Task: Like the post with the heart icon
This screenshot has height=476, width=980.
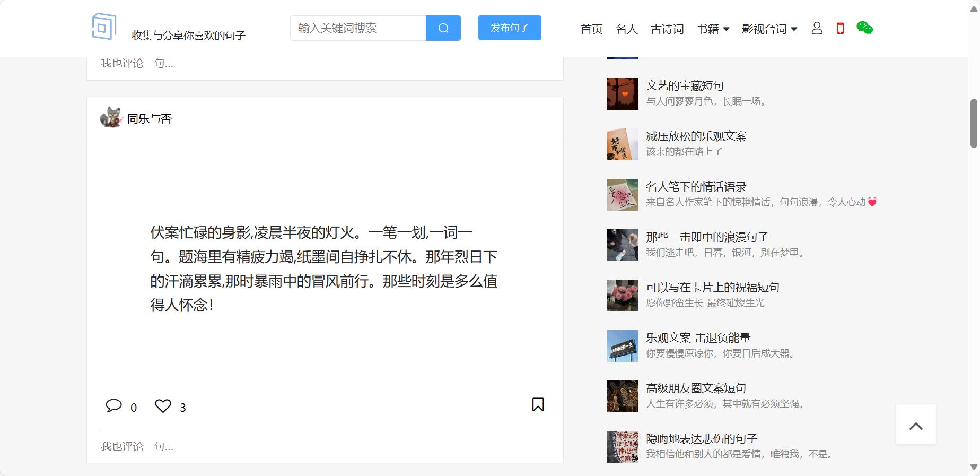Action: click(163, 406)
